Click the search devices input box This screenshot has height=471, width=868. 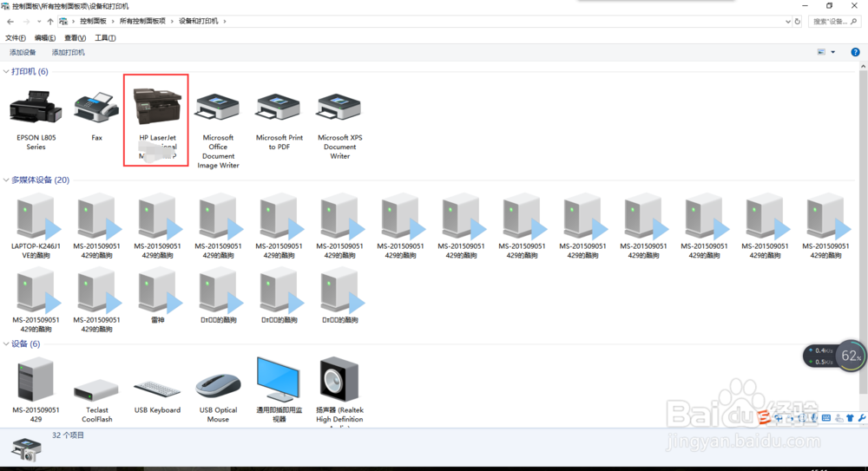click(x=834, y=22)
